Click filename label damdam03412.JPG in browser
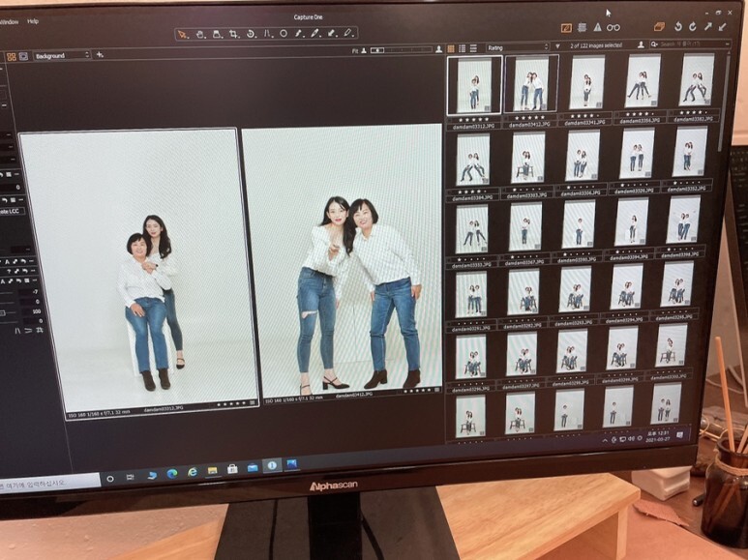 [x=529, y=124]
